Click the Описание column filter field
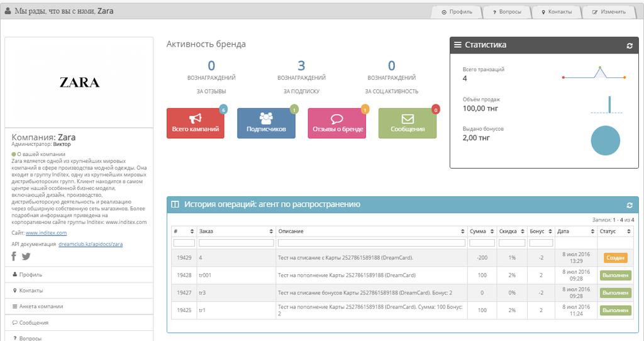Viewport: 644px width, 341px height. (x=371, y=243)
